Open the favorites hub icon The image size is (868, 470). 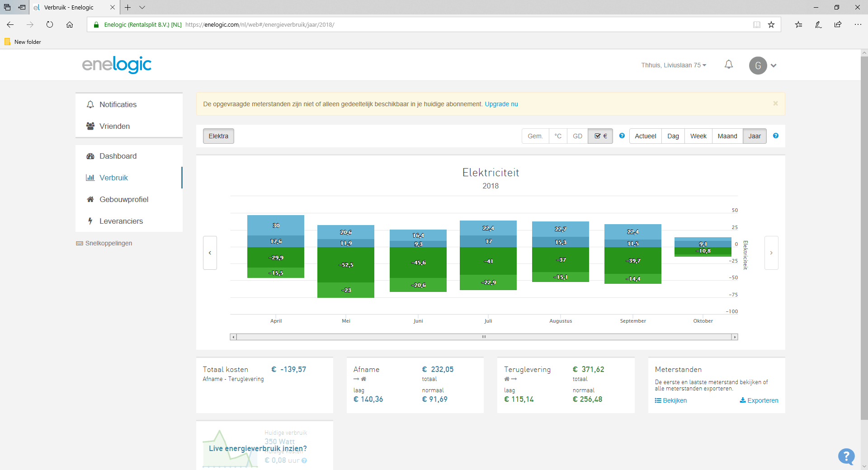799,24
